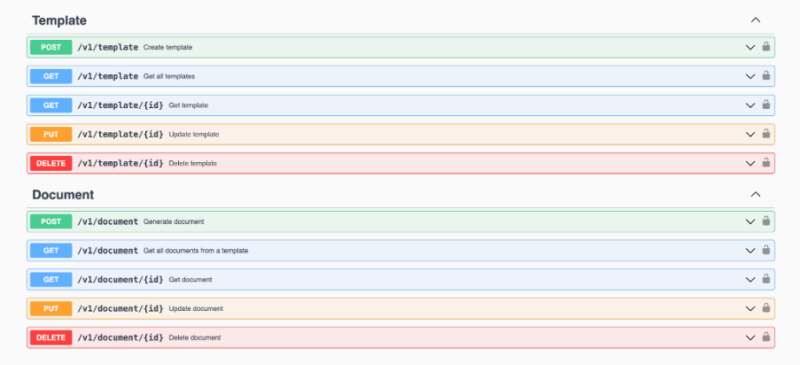This screenshot has height=365, width=800.
Task: Click 'Get all templates' description text
Action: pos(169,77)
